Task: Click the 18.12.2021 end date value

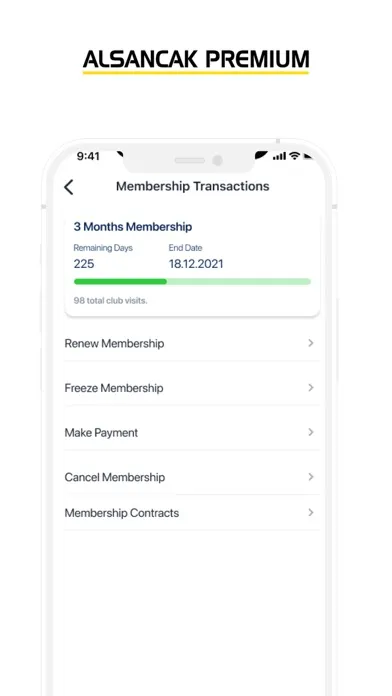Action: pyautogui.click(x=196, y=264)
